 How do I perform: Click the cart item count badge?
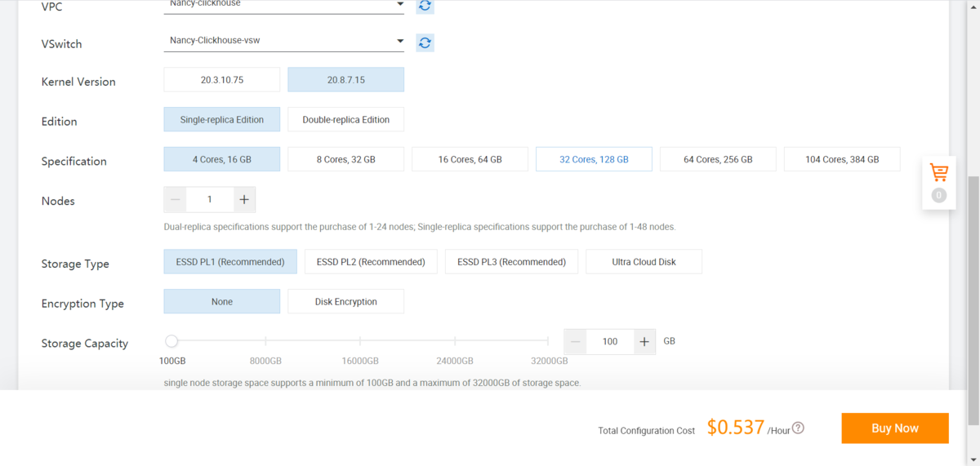coord(939,195)
